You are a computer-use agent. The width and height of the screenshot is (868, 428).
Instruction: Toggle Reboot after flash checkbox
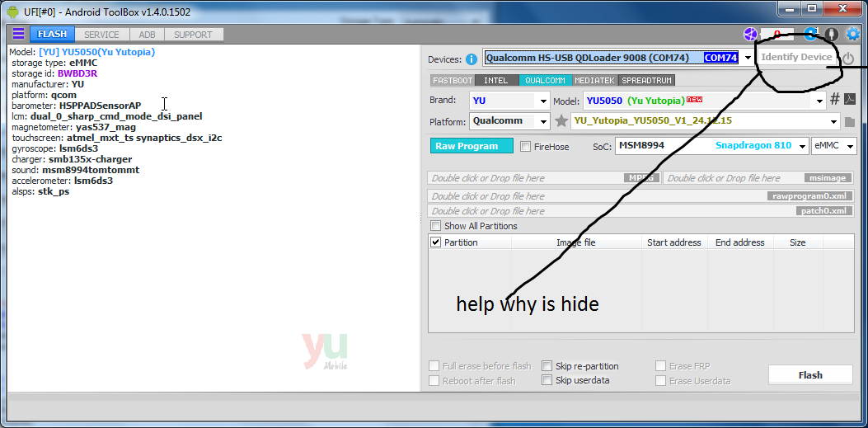(434, 381)
